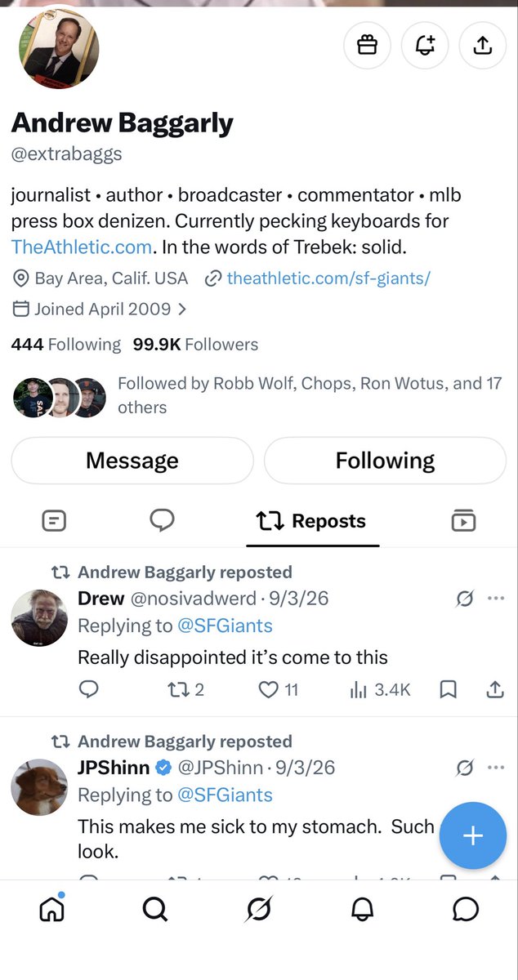The height and width of the screenshot is (980, 518).
Task: Open more options on Drew's post
Action: [496, 598]
